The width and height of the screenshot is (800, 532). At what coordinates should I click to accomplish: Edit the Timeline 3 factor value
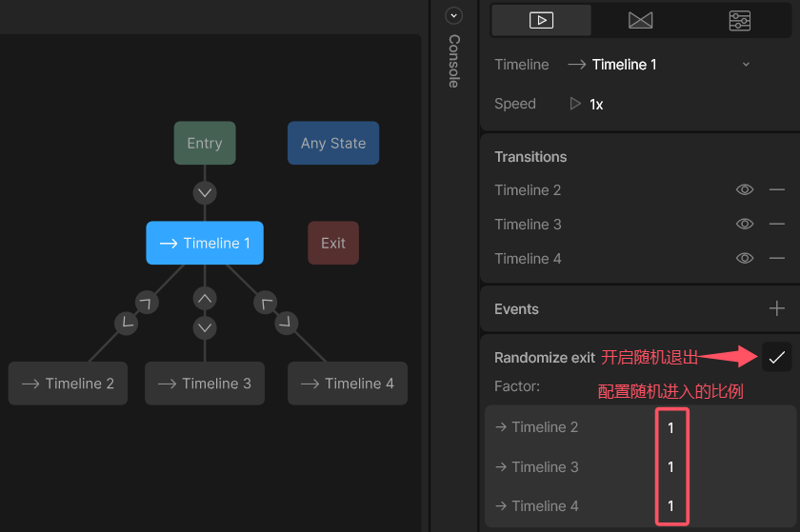tap(671, 466)
